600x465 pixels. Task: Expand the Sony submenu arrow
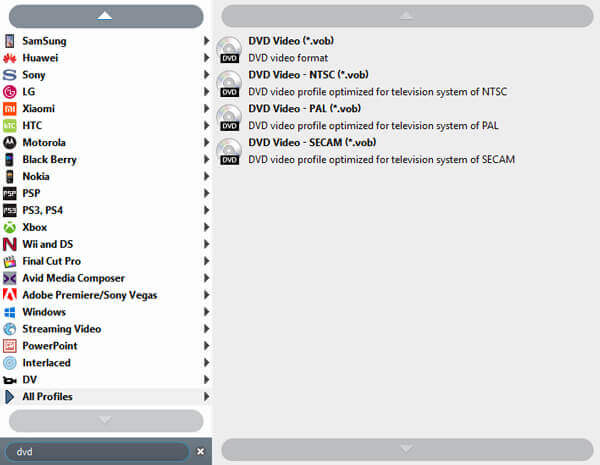coord(206,75)
